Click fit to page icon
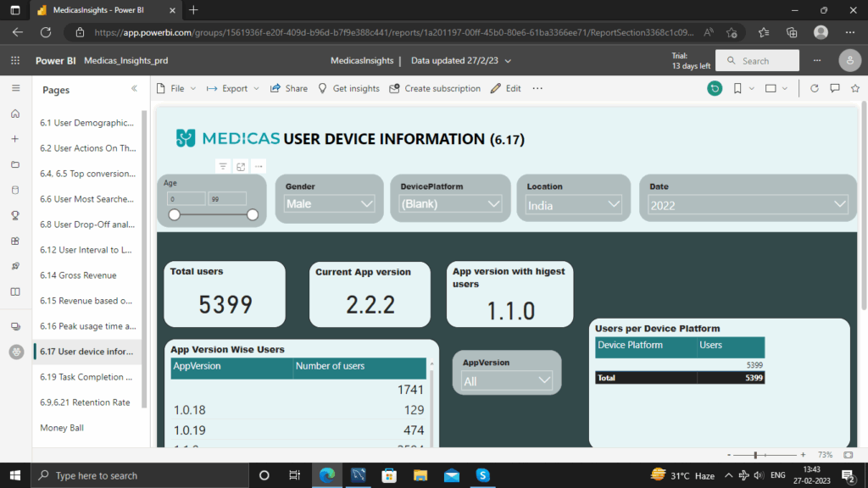 pyautogui.click(x=848, y=455)
